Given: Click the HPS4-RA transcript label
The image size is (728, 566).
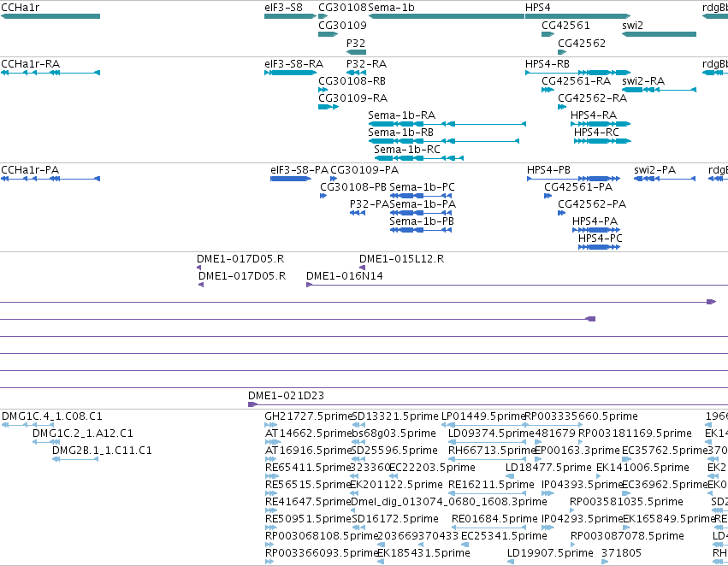Looking at the screenshot, I should coord(594,115).
